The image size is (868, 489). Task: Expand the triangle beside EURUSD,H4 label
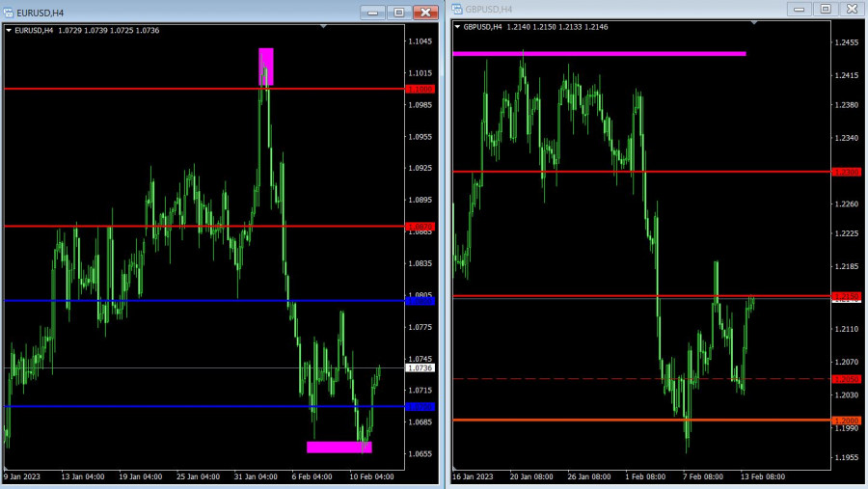(10, 30)
